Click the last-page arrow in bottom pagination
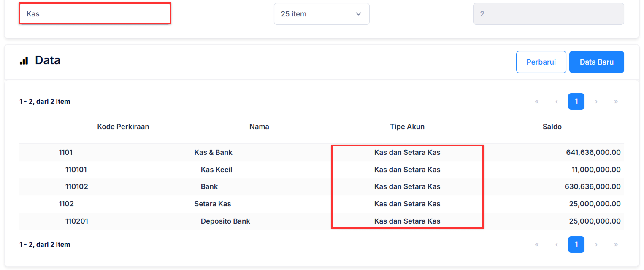The image size is (644, 270). 616,244
